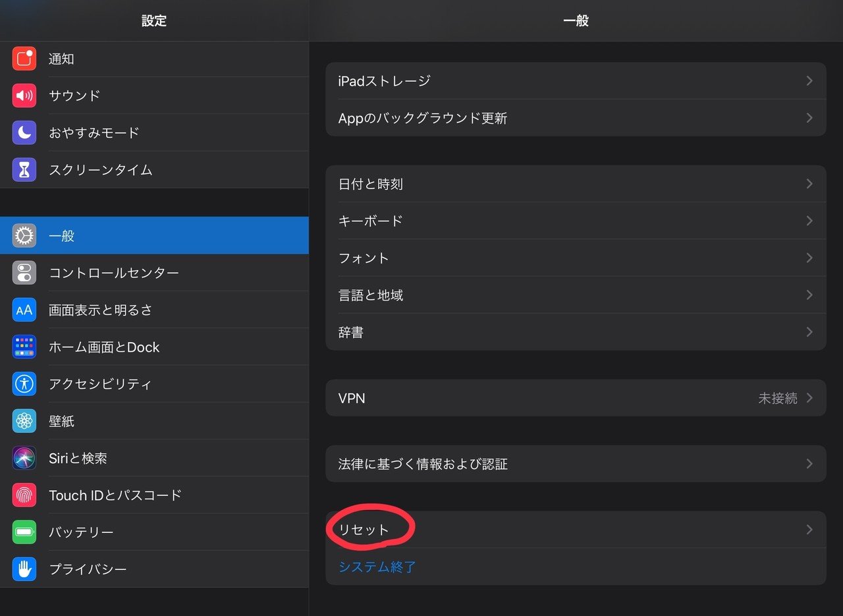Open 言語と地域 row chevron

click(x=809, y=295)
